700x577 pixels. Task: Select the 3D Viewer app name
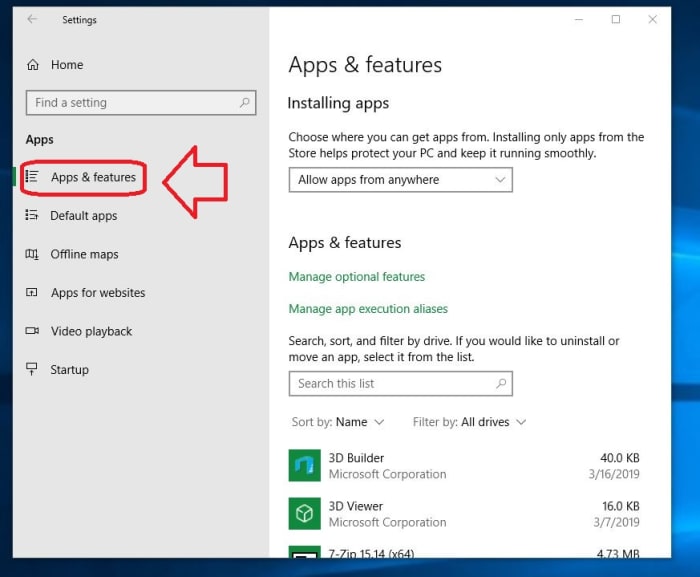click(x=356, y=506)
